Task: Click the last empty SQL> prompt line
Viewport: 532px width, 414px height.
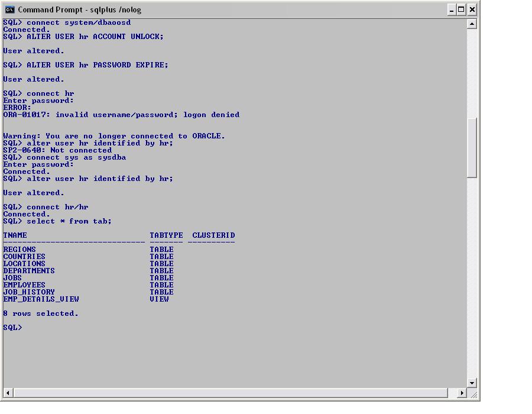Action: [12, 328]
